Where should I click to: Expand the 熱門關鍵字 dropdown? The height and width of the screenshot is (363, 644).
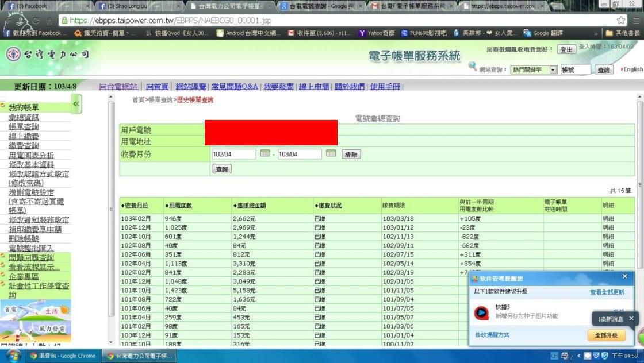tap(553, 69)
